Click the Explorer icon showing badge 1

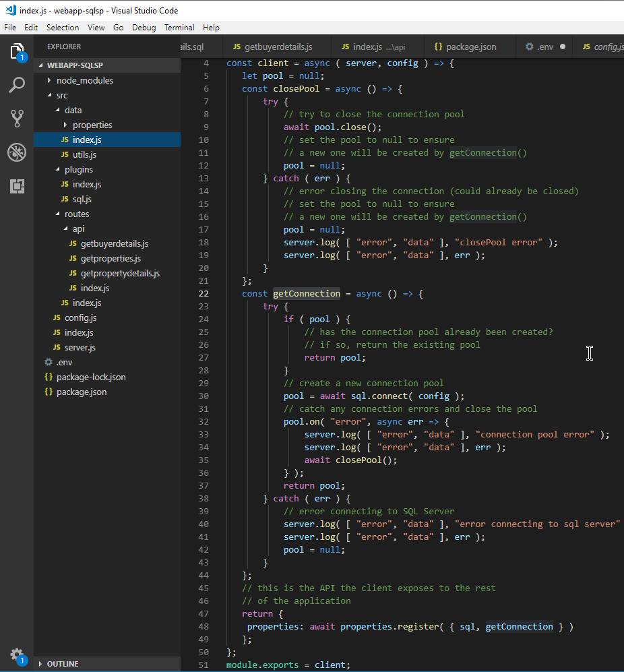click(x=16, y=51)
